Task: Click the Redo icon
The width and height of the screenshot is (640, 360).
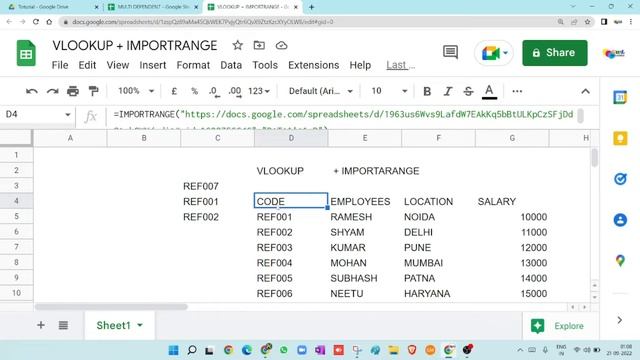Action: tap(52, 91)
